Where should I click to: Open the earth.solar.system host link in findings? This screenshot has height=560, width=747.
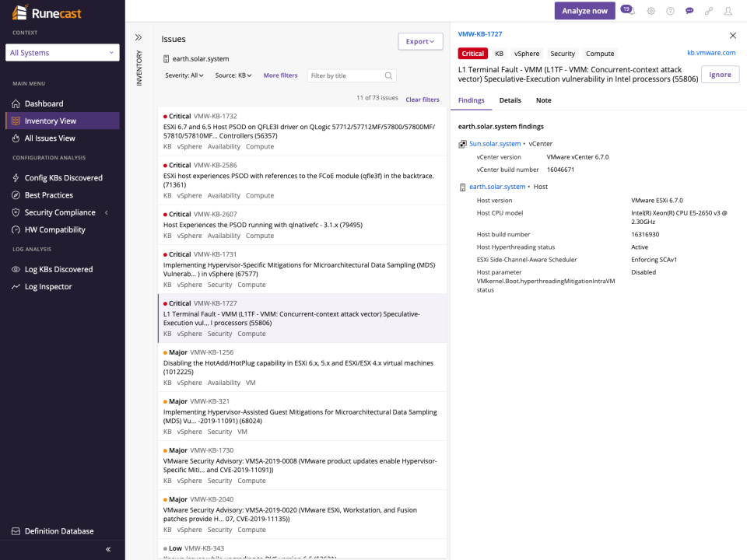point(497,187)
